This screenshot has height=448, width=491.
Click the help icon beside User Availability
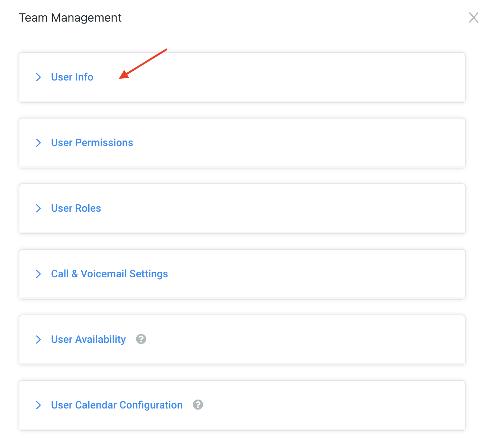(x=141, y=339)
